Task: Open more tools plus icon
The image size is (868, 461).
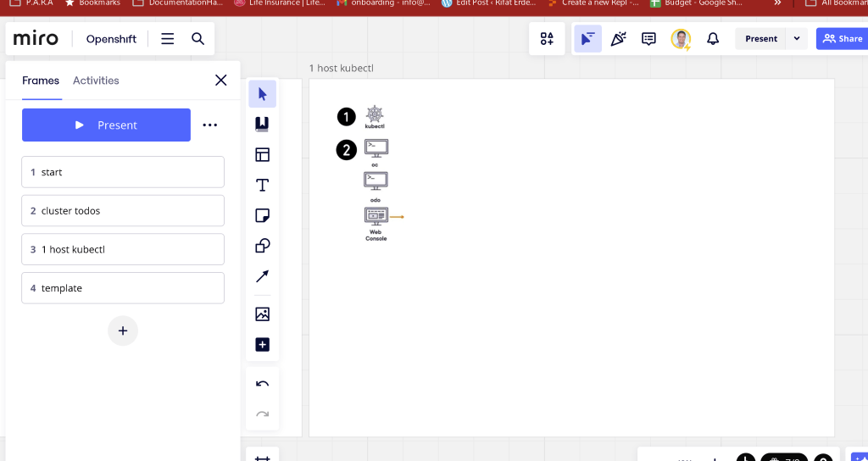Action: [x=263, y=345]
